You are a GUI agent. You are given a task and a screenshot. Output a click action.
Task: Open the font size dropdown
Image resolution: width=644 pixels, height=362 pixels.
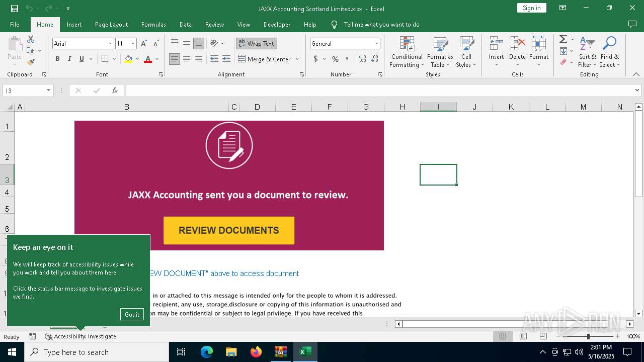133,44
